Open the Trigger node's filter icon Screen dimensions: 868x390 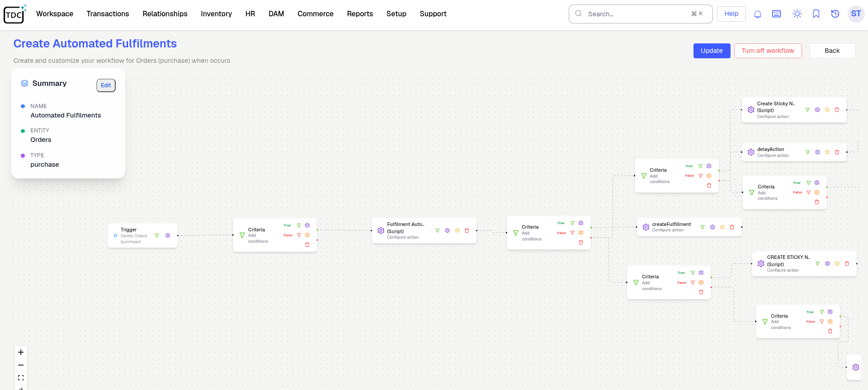[157, 235]
